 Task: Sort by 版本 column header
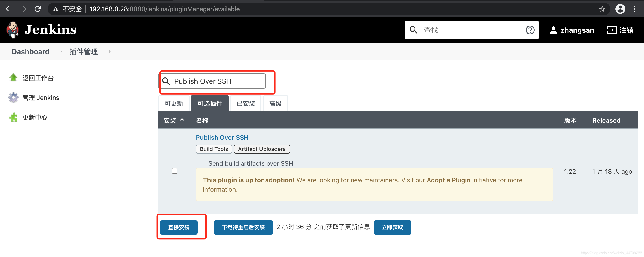tap(570, 120)
